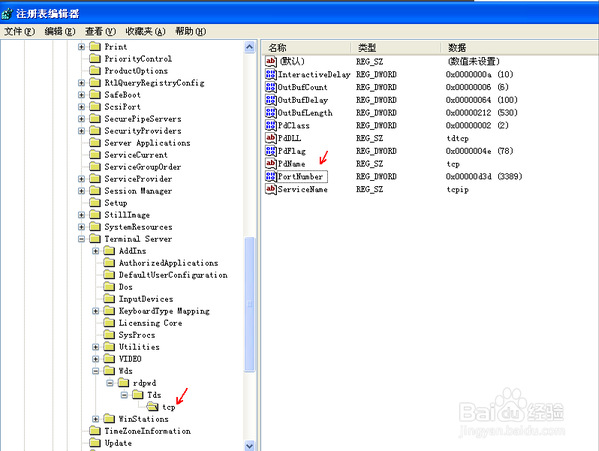Click the PdDLL string value icon
Image resolution: width=599 pixels, height=451 pixels.
(x=270, y=138)
